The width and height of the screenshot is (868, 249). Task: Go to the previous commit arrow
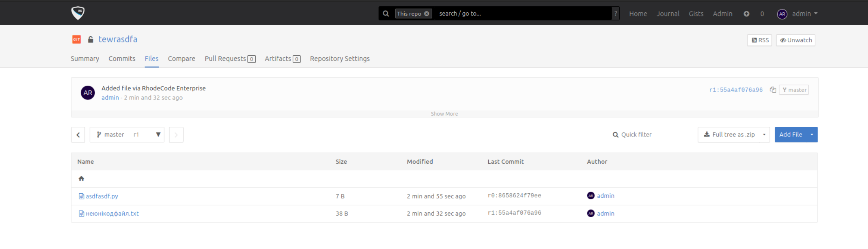(x=78, y=135)
